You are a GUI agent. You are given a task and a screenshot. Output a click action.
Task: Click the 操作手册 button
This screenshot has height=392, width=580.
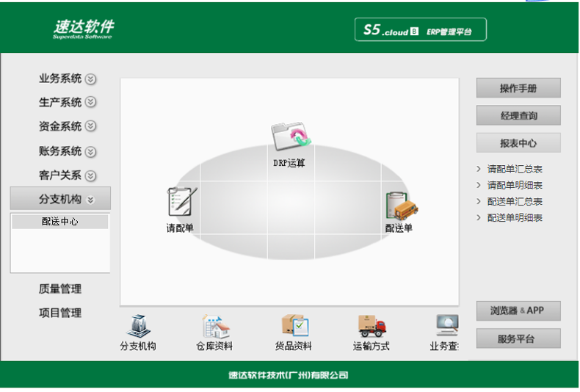pos(518,88)
